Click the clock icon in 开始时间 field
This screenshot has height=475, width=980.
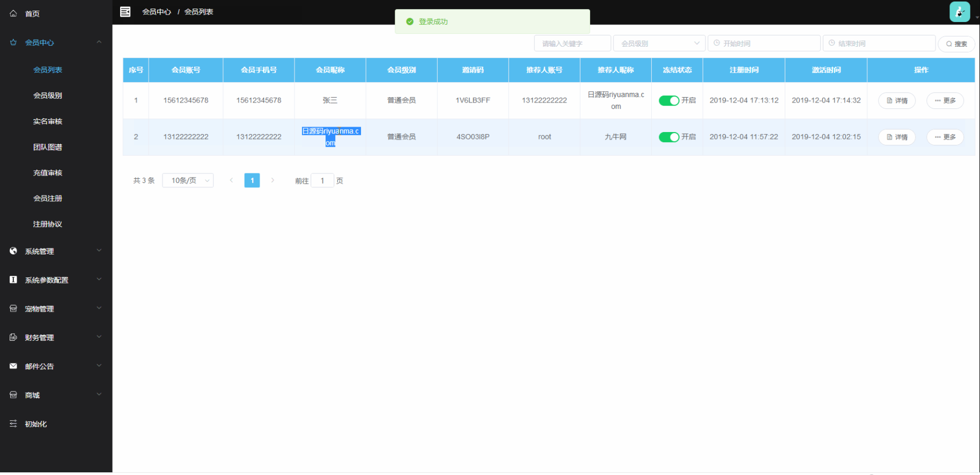(717, 43)
